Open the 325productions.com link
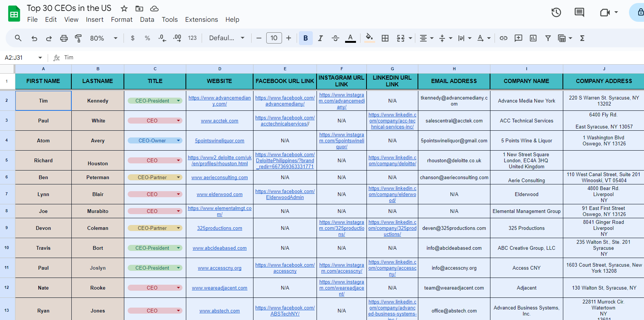This screenshot has width=644, height=320. tap(220, 228)
